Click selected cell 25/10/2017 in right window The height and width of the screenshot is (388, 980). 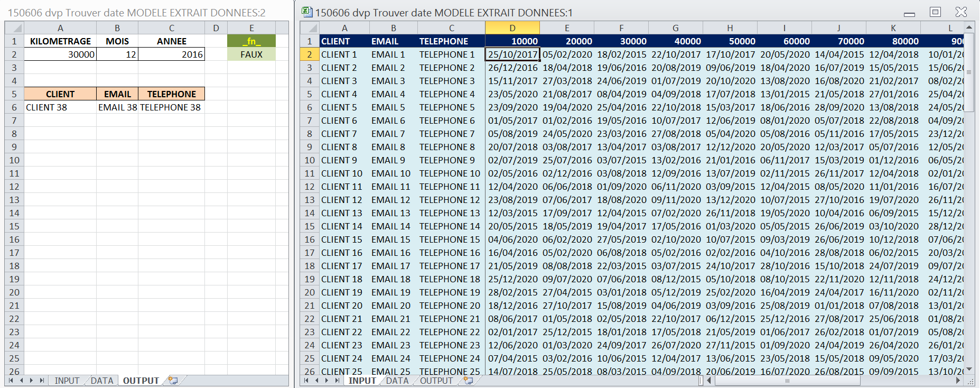(512, 54)
